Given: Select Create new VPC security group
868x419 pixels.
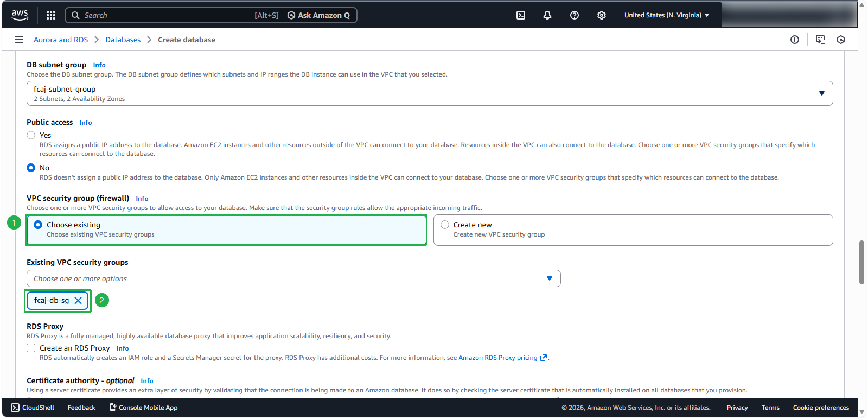Looking at the screenshot, I should click(x=633, y=230).
